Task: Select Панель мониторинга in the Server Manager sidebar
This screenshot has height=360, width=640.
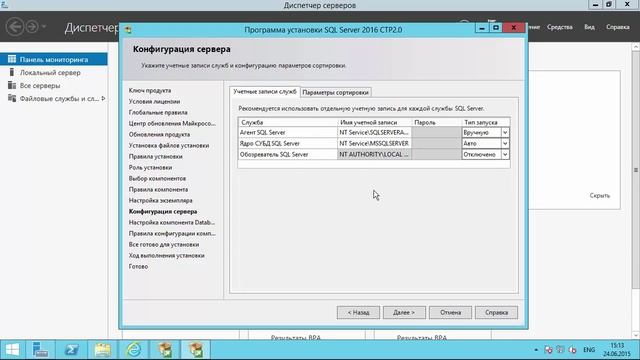Action: pos(53,59)
